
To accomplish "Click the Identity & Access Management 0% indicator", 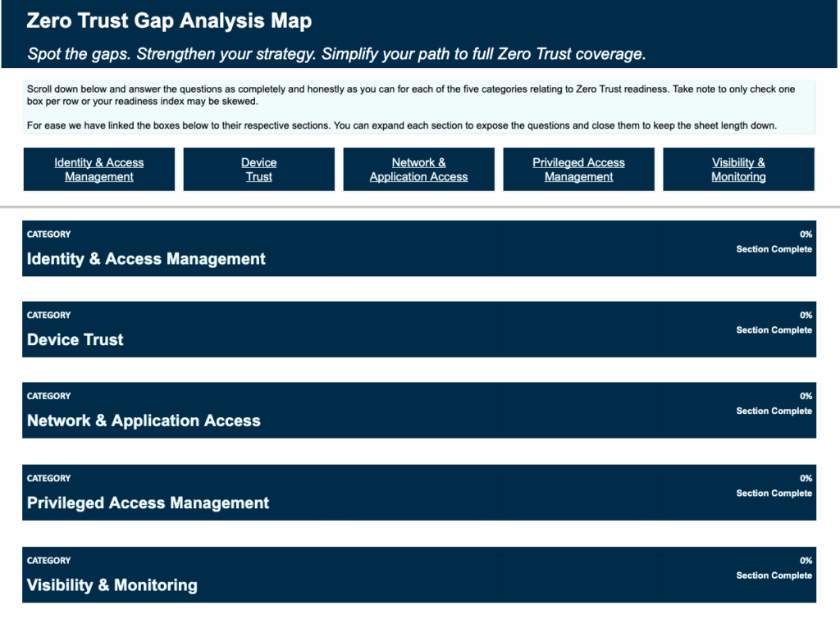I will (774, 242).
